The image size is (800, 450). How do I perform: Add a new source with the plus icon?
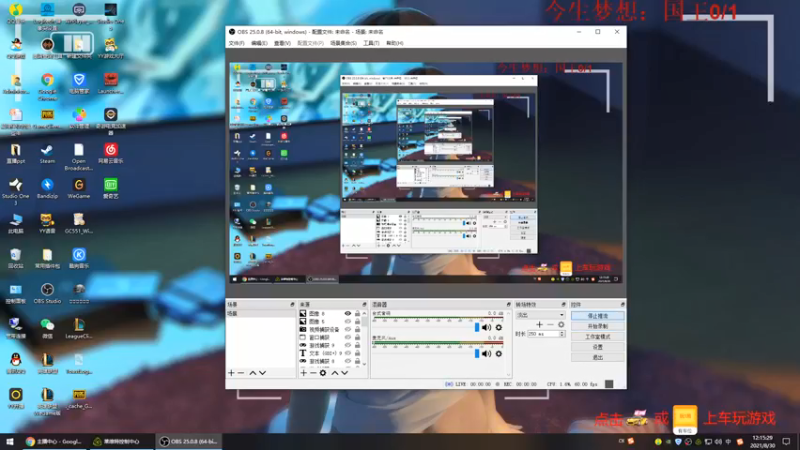[x=304, y=373]
